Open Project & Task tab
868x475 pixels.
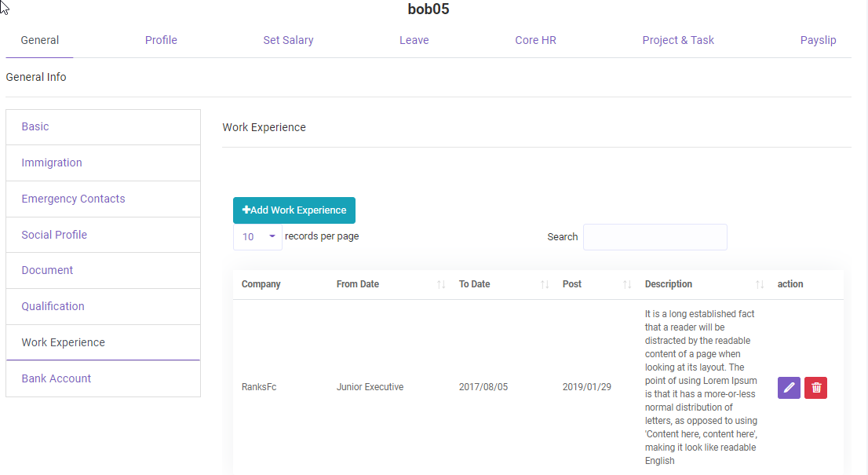pyautogui.click(x=678, y=40)
